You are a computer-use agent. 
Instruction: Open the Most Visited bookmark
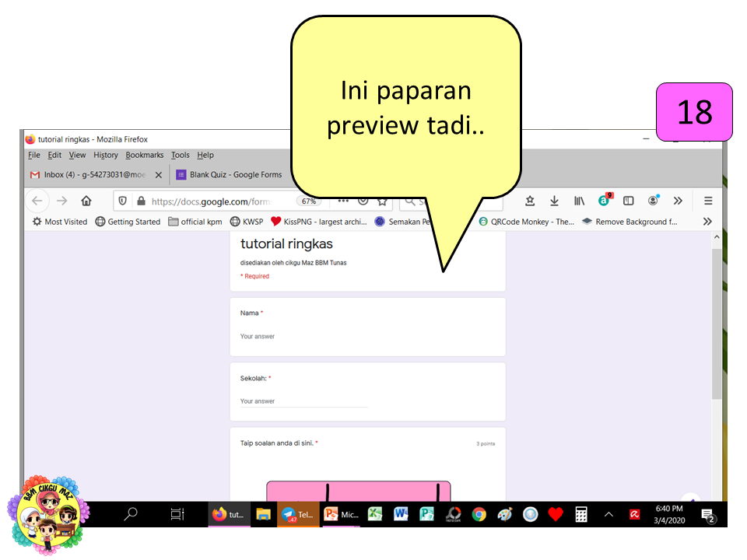click(60, 222)
